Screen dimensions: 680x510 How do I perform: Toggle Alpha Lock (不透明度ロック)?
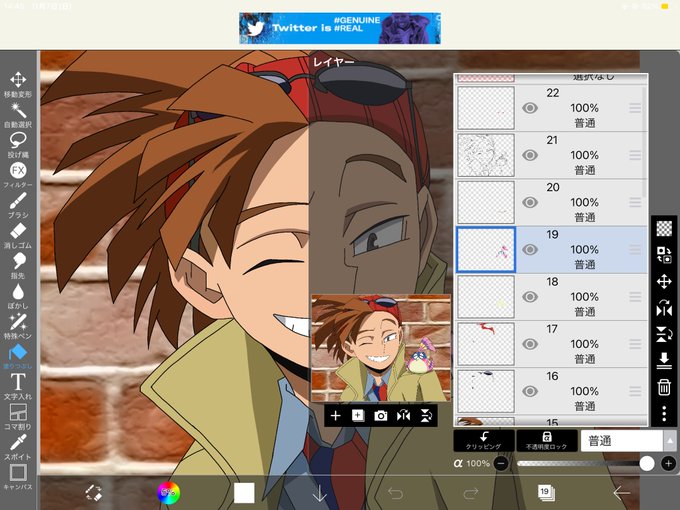(x=546, y=441)
